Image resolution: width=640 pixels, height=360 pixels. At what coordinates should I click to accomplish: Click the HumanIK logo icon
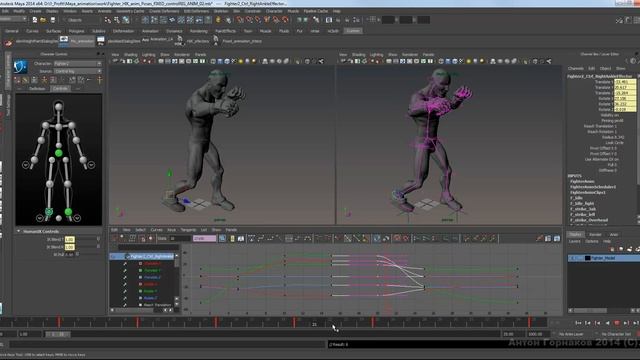pos(20,66)
